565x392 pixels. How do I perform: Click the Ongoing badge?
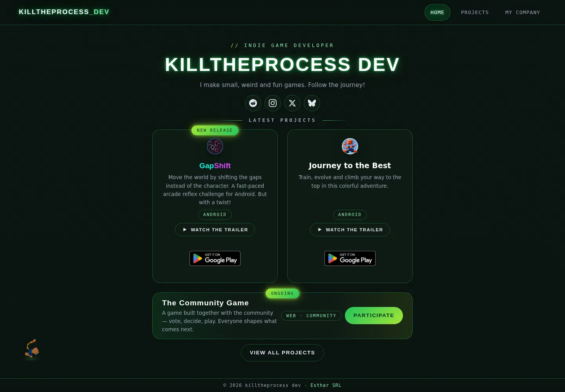pyautogui.click(x=282, y=293)
